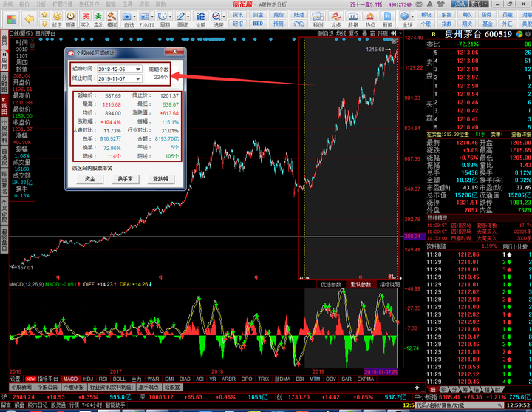The height and width of the screenshot is (412, 532).
Task: Open the 热点 hotspot flame icon
Action: 370,16
